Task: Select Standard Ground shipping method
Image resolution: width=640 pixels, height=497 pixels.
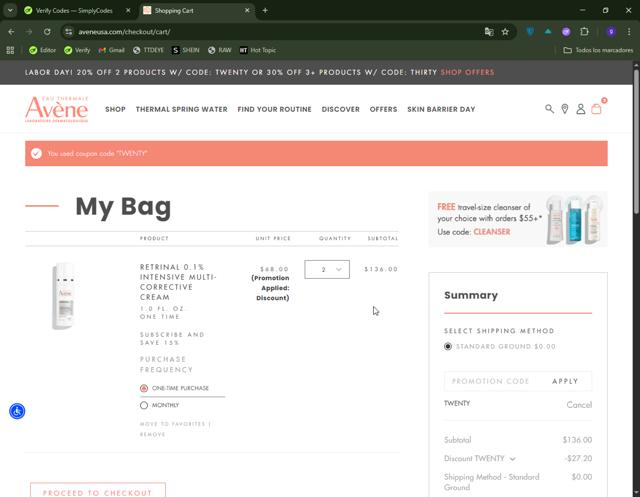Action: (448, 346)
